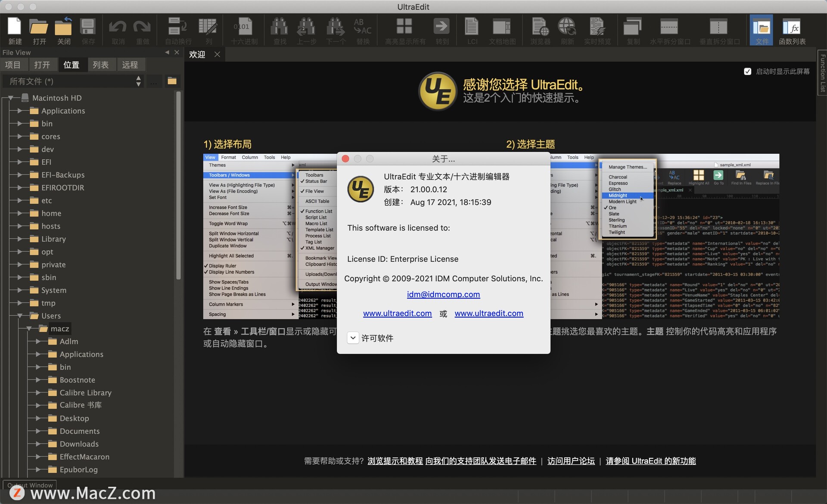Open the 替换 (Replace) icon
Viewport: 827px width, 504px height.
363,30
